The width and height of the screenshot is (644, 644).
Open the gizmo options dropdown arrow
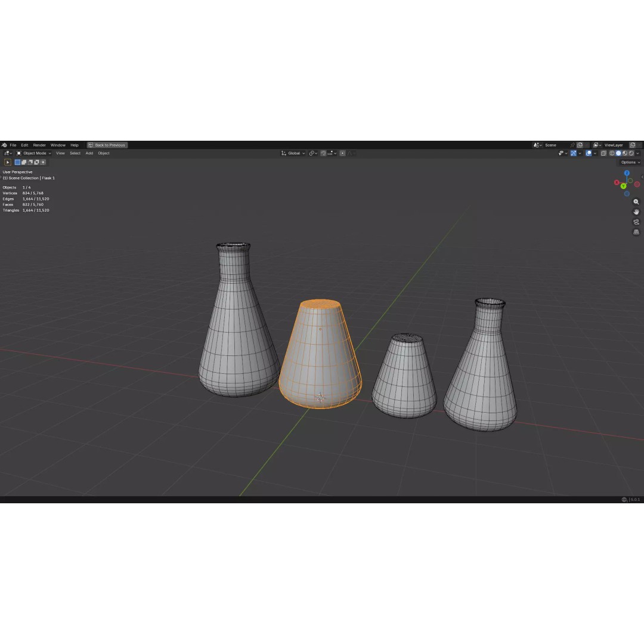point(580,153)
